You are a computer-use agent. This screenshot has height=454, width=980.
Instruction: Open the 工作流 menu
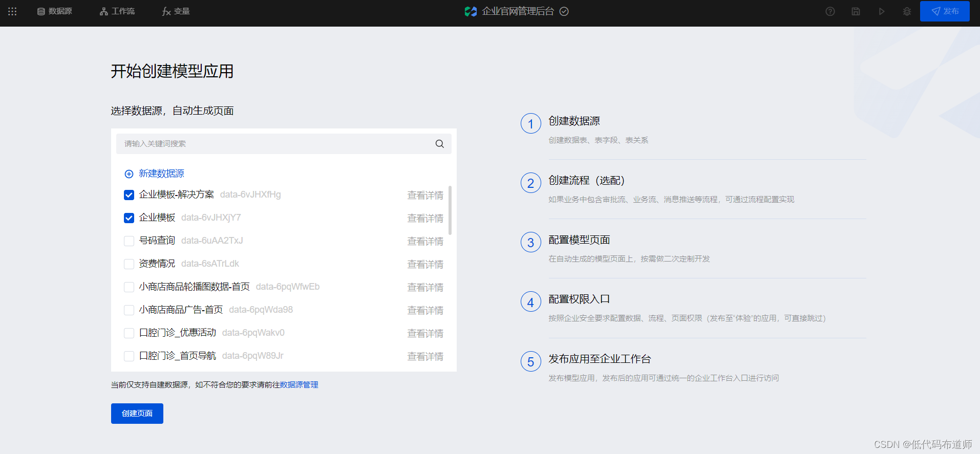(117, 11)
